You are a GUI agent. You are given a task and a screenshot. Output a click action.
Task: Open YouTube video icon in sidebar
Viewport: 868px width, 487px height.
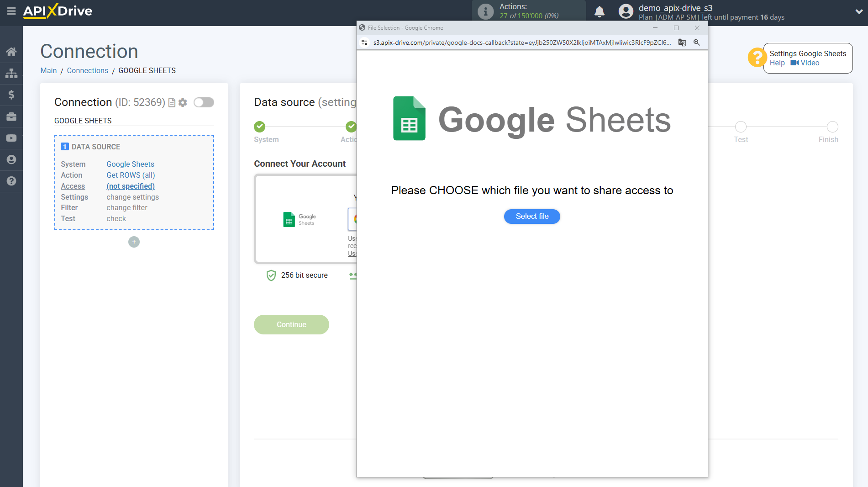[x=11, y=138]
